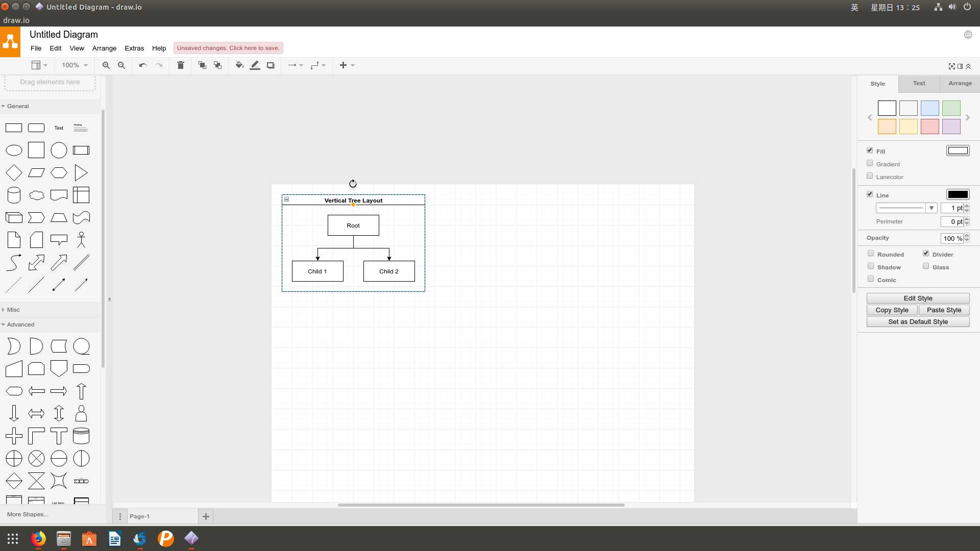980x551 pixels.
Task: Expand the Misc shapes section
Action: [x=13, y=310]
